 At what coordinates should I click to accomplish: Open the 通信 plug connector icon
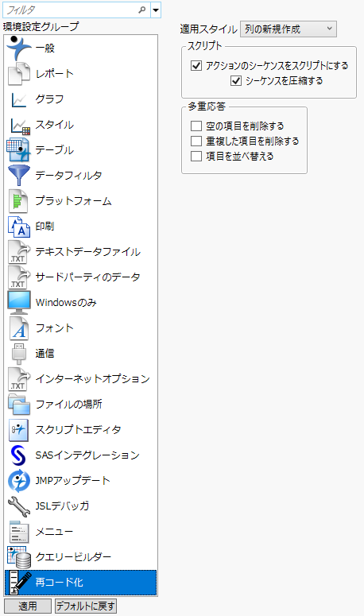click(x=18, y=354)
